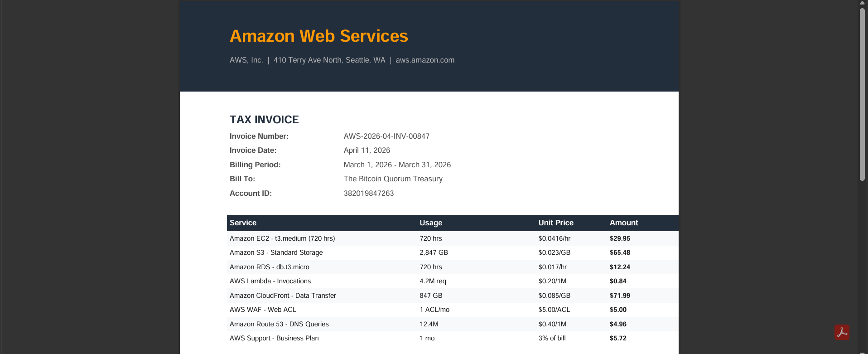Screen dimensions: 868x354
Task: Click the Bill To: label
Action: click(242, 179)
